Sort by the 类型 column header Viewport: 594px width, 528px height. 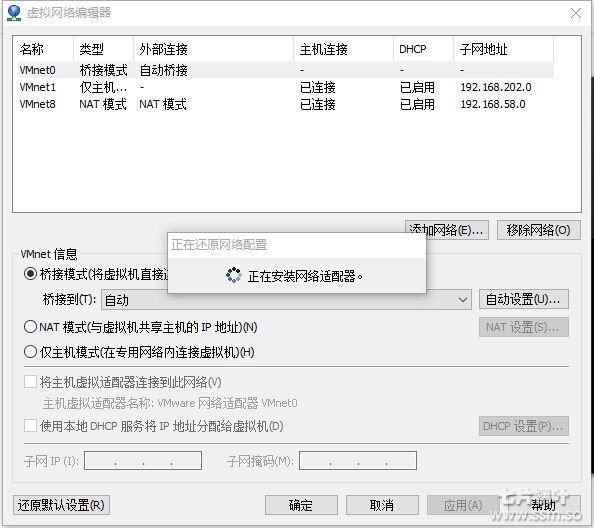103,49
